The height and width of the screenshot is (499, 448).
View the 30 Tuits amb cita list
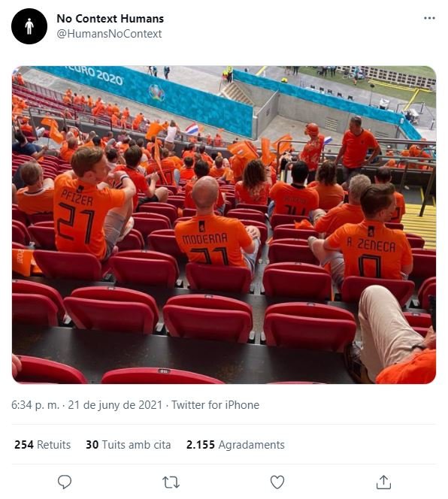(129, 445)
